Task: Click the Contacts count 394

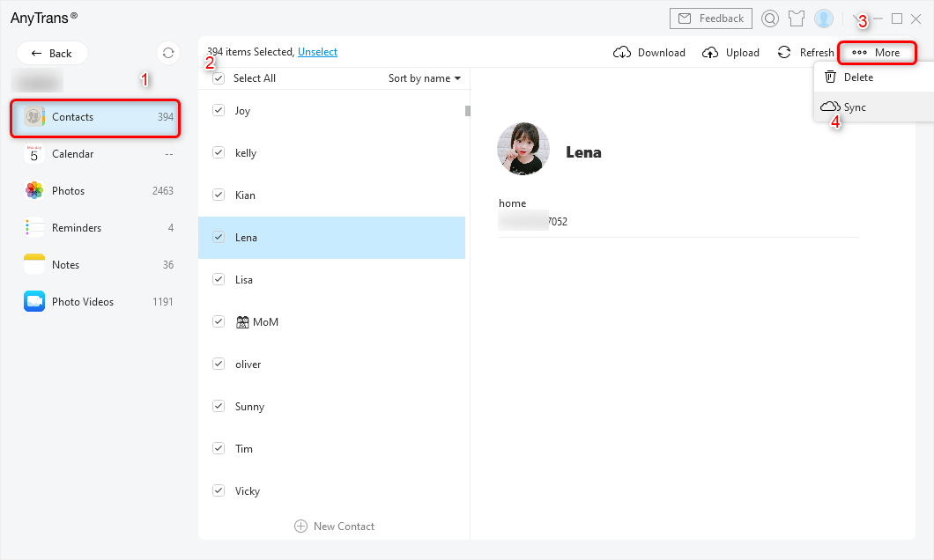Action: coord(166,116)
